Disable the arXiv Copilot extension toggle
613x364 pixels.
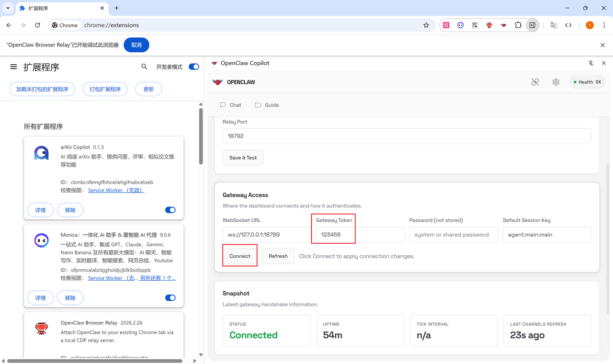(x=170, y=210)
